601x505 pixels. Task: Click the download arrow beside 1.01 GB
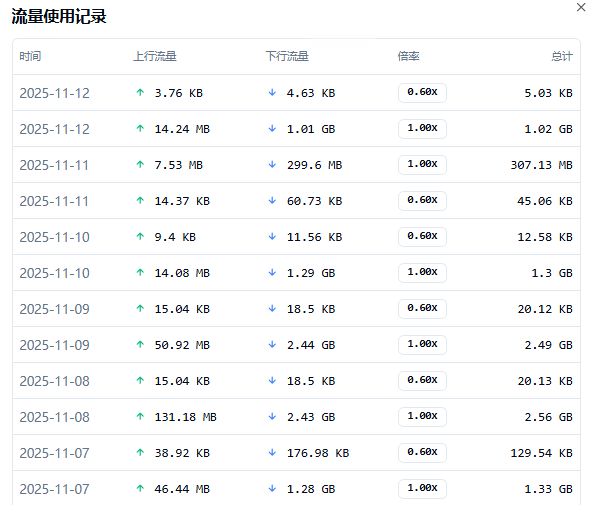point(272,129)
